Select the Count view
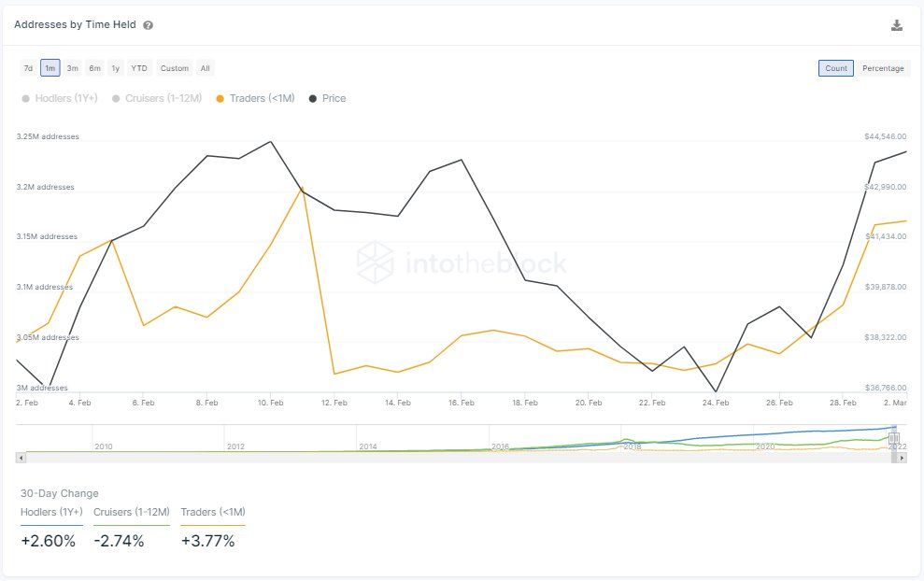Viewport: 924px width, 581px height. (835, 68)
